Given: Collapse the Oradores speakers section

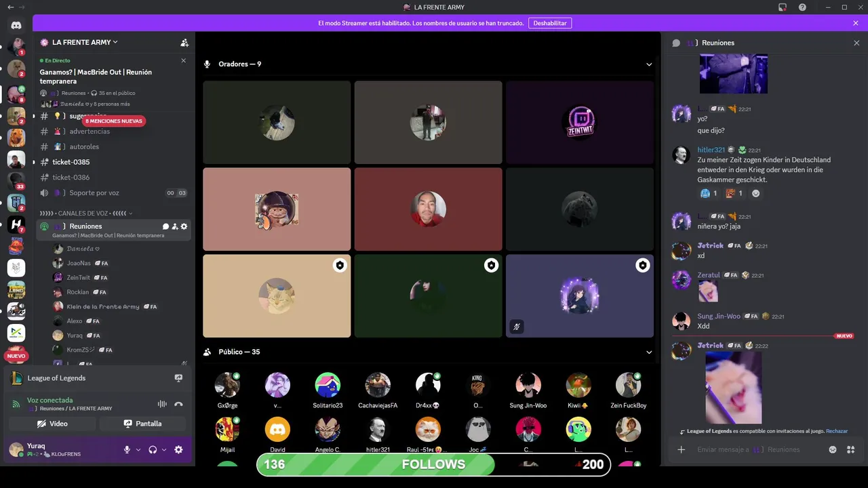Looking at the screenshot, I should 649,64.
